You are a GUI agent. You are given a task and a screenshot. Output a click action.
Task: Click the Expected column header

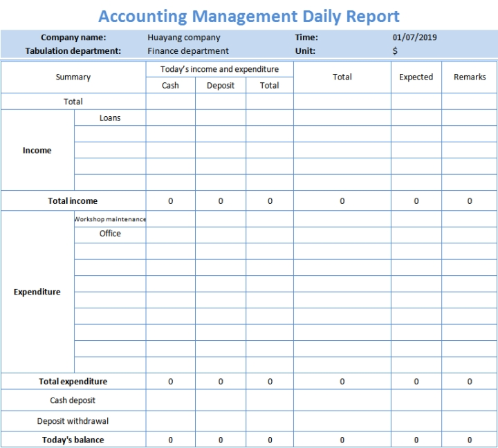point(416,77)
